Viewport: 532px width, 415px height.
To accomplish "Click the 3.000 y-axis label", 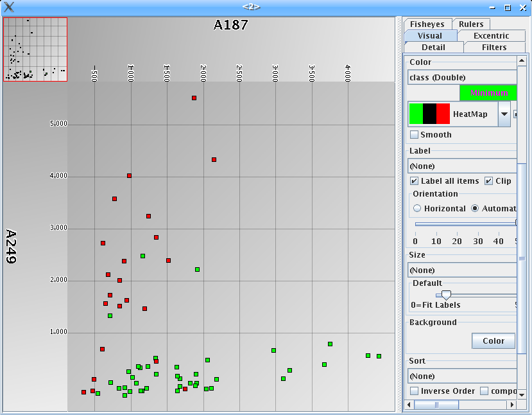I will [58, 227].
